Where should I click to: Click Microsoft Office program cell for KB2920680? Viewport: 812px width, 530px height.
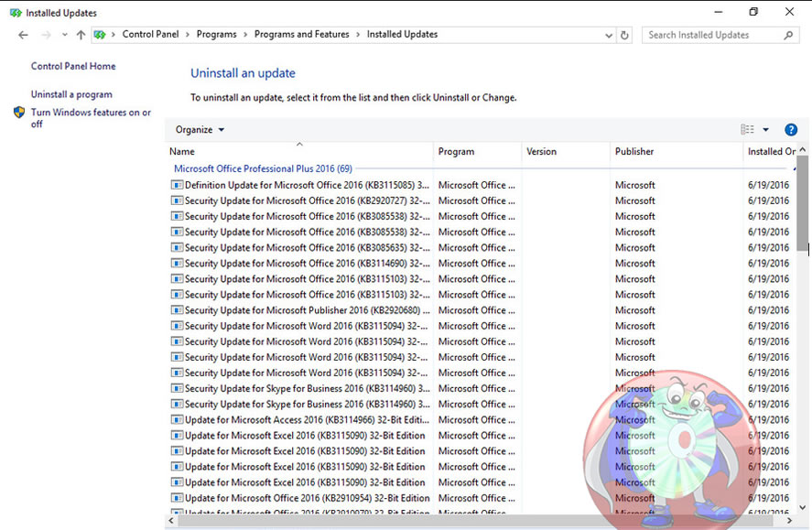click(476, 310)
